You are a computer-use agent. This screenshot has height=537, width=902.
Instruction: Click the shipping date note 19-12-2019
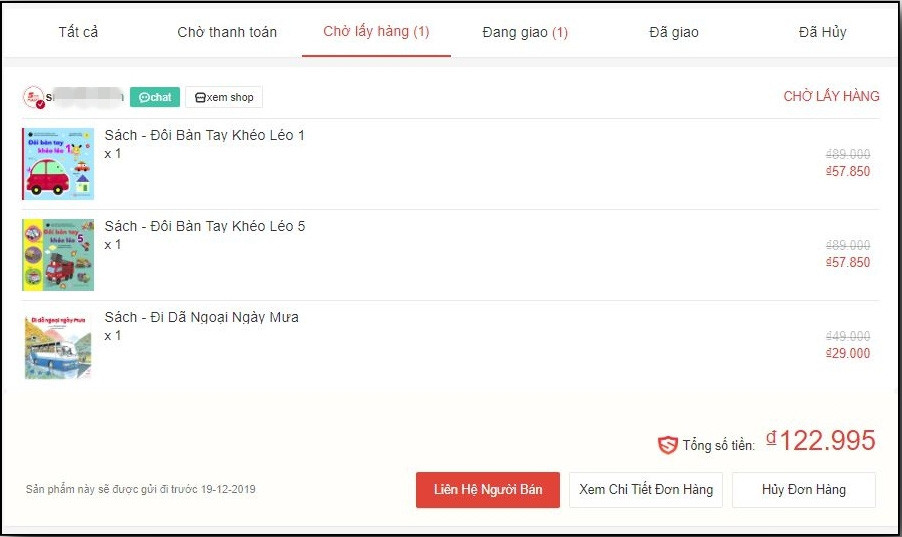point(140,489)
